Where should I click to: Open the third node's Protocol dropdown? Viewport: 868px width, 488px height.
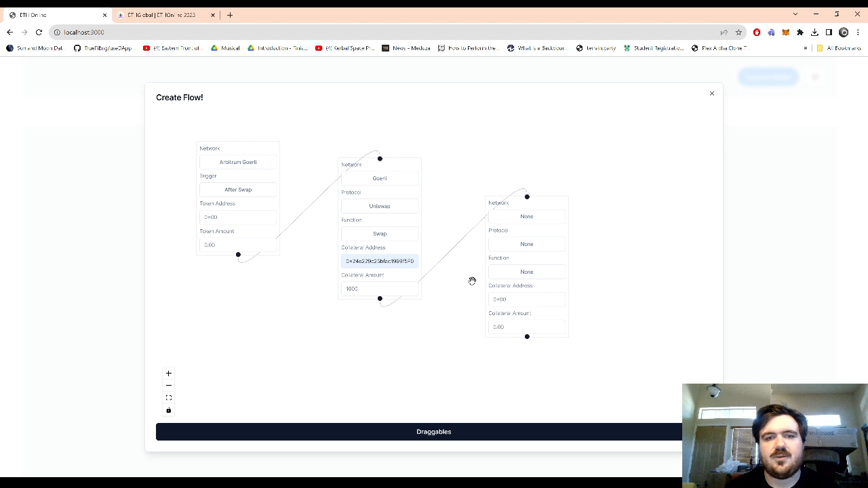(527, 244)
